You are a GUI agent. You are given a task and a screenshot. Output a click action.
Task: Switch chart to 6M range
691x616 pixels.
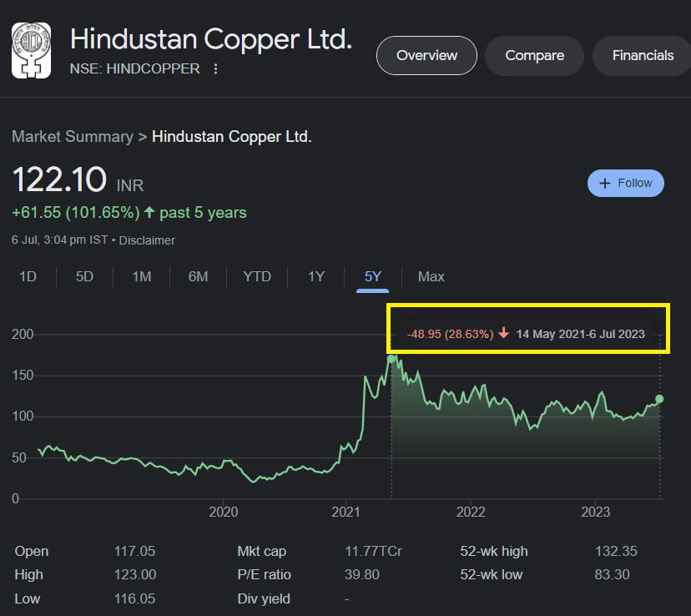(198, 277)
